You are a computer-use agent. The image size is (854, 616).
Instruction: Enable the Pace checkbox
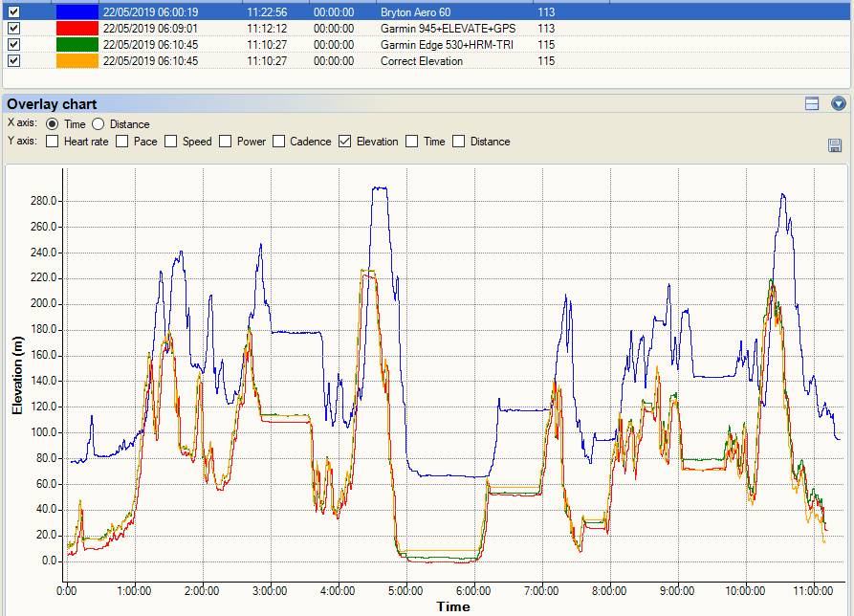click(x=122, y=142)
